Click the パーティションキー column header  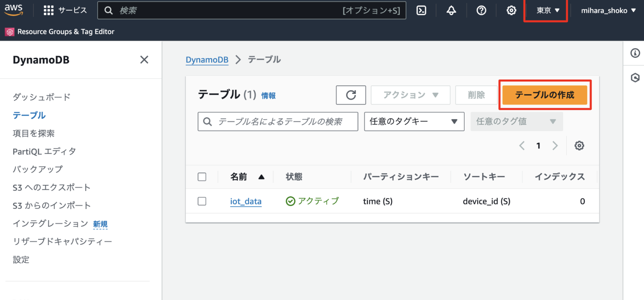coord(401,177)
